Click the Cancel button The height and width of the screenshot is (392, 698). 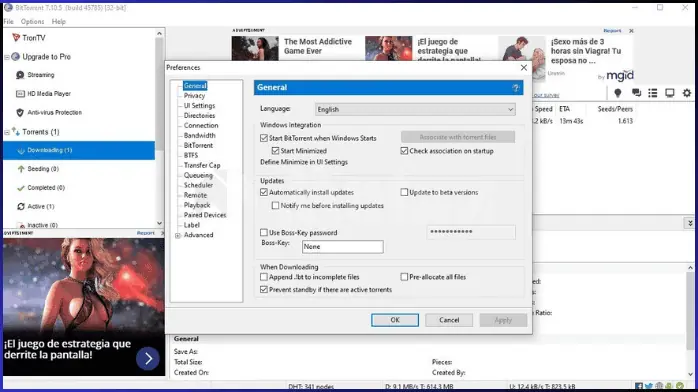tap(449, 320)
